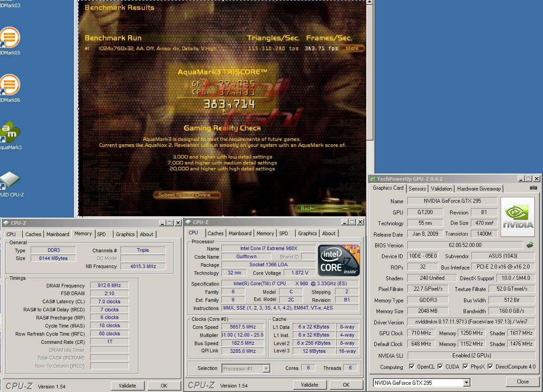The height and width of the screenshot is (392, 543).
Task: Open the Caches tab in left CPU-Z window
Action: click(x=33, y=234)
